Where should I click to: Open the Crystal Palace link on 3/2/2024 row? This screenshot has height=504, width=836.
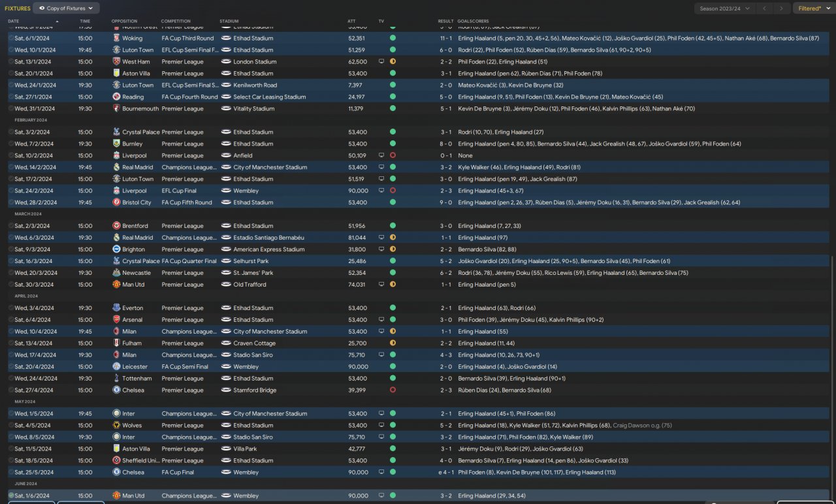coord(140,133)
